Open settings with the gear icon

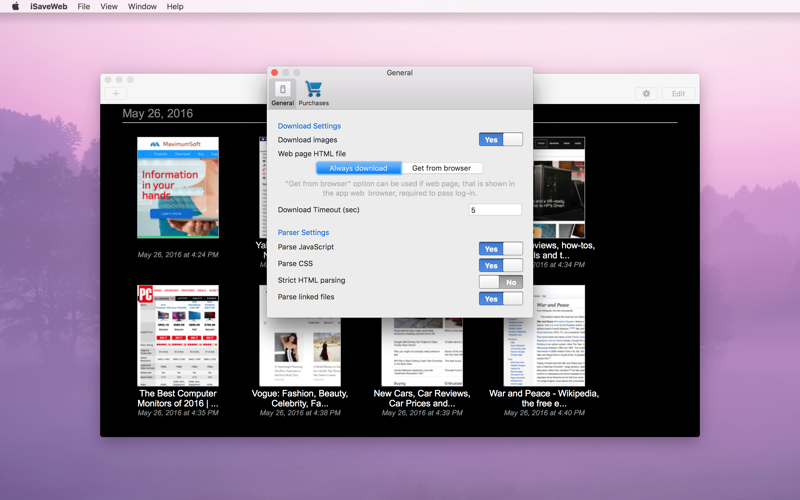646,94
